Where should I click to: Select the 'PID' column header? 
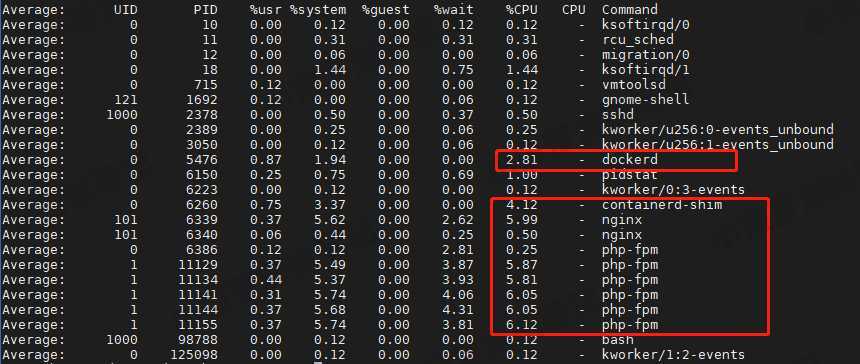click(205, 10)
